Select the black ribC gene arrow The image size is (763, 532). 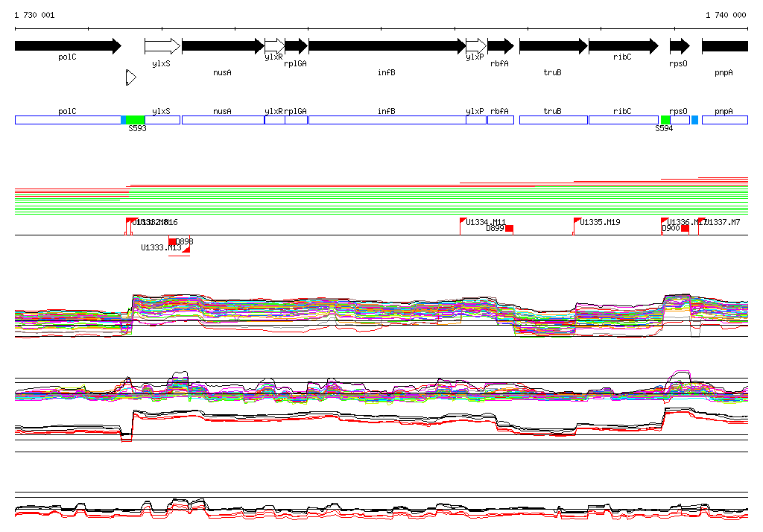624,46
